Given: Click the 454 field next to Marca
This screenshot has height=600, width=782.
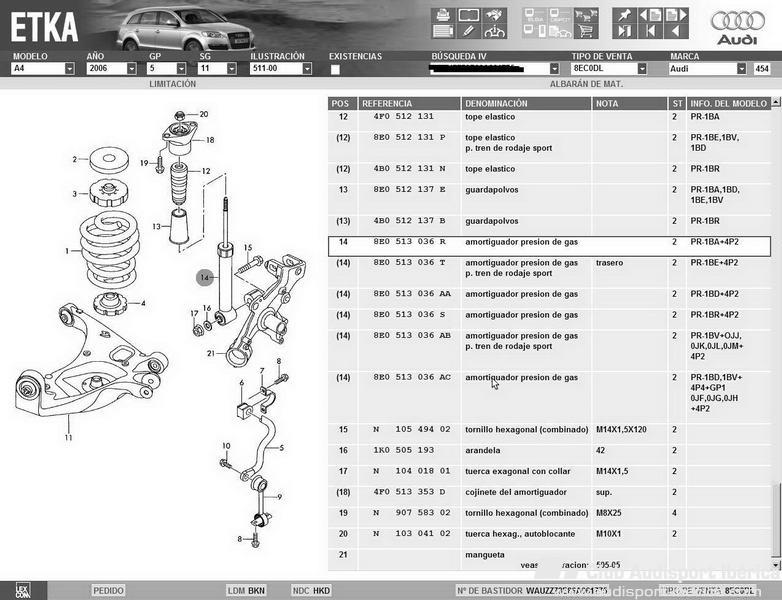Looking at the screenshot, I should [763, 68].
